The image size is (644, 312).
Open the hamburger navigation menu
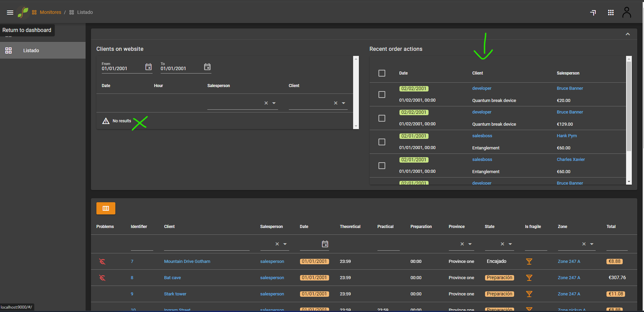point(10,13)
